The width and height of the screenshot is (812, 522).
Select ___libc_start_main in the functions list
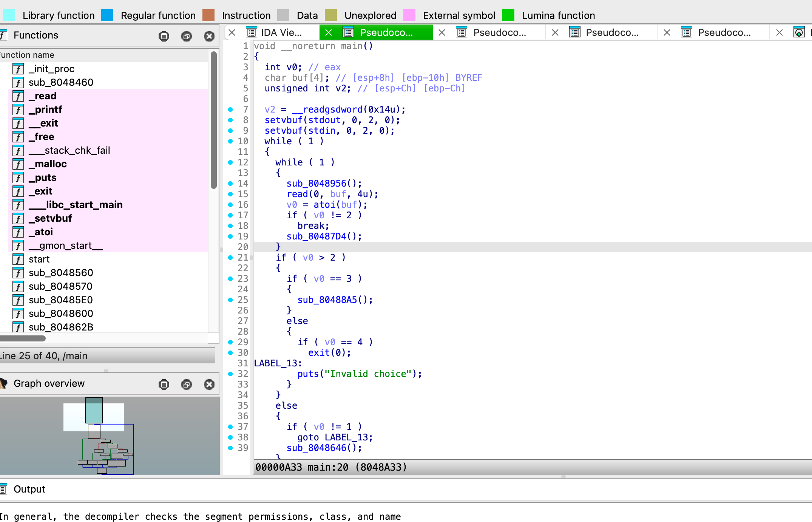tap(76, 205)
